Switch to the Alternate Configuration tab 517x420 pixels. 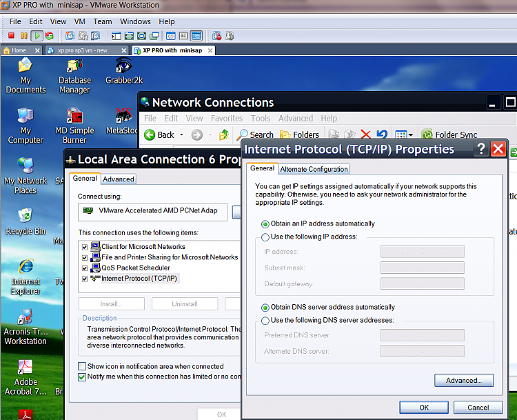point(314,169)
